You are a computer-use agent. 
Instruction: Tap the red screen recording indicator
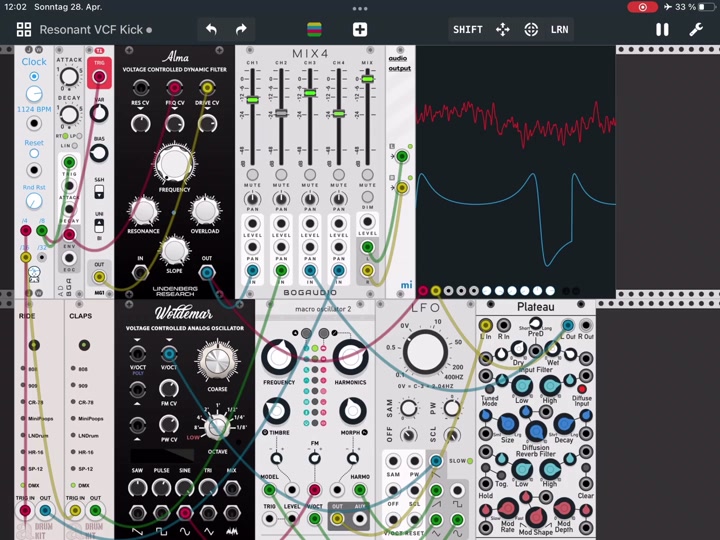(642, 7)
